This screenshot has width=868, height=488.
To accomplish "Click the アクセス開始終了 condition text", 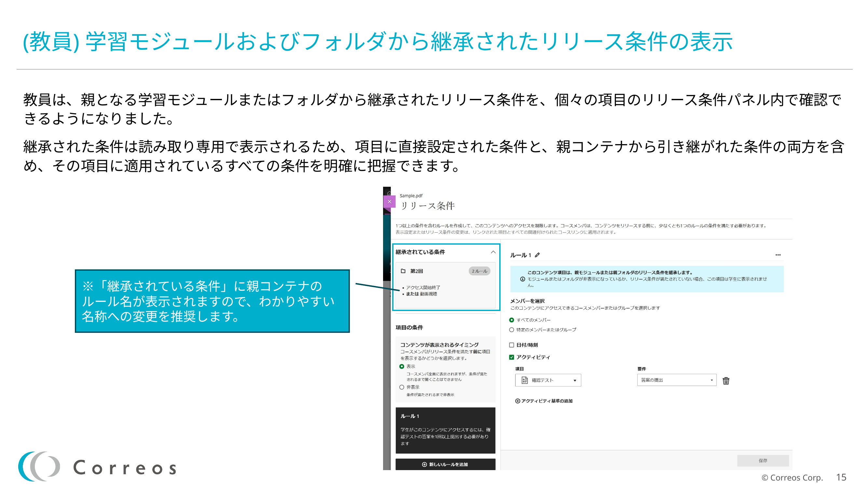I will point(423,288).
